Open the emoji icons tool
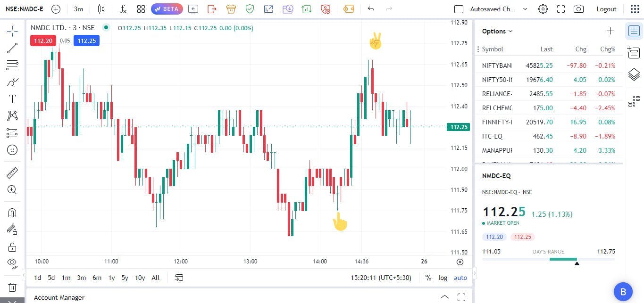Viewport: 644px width, 303px height. click(x=12, y=150)
